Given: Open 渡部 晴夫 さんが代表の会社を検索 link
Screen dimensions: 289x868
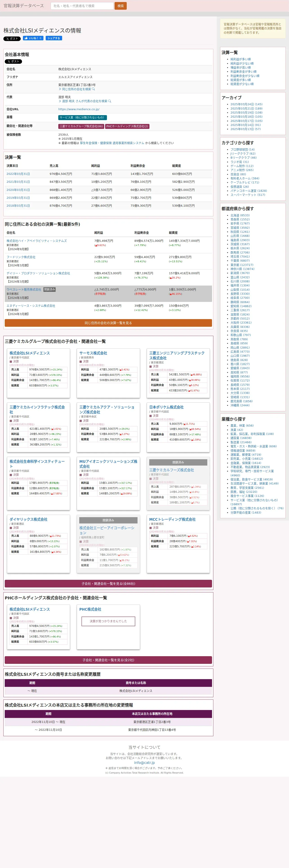Looking at the screenshot, I should point(85,101).
